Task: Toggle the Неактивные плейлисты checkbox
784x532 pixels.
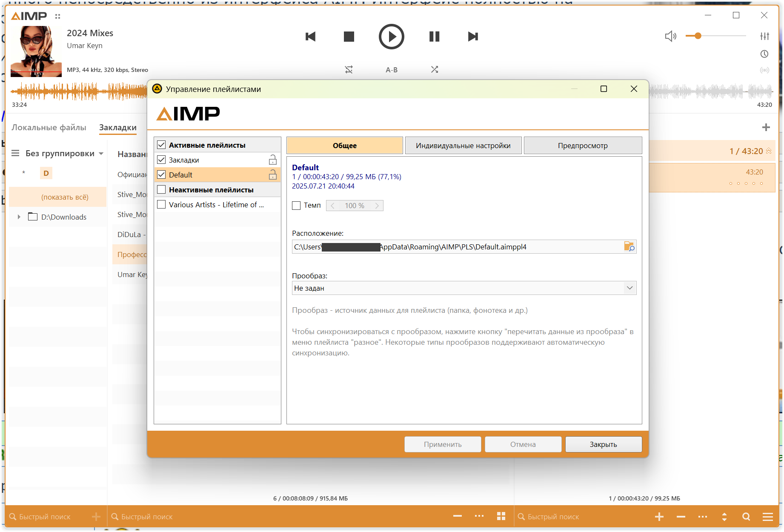Action: point(161,190)
